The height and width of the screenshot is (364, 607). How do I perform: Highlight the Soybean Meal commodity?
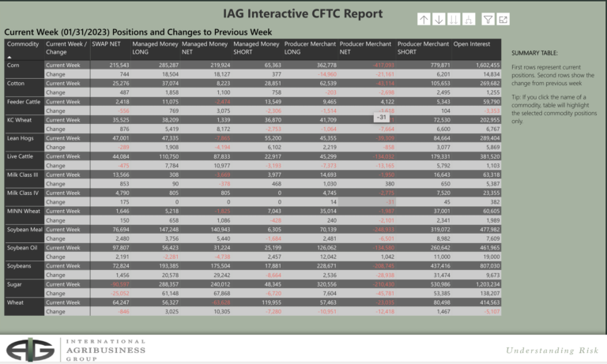pos(25,230)
